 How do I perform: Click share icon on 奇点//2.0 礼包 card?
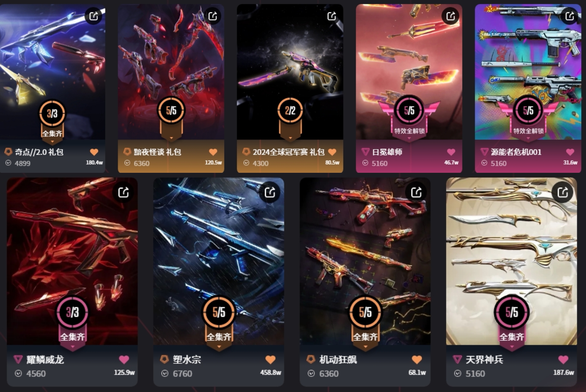pos(94,16)
